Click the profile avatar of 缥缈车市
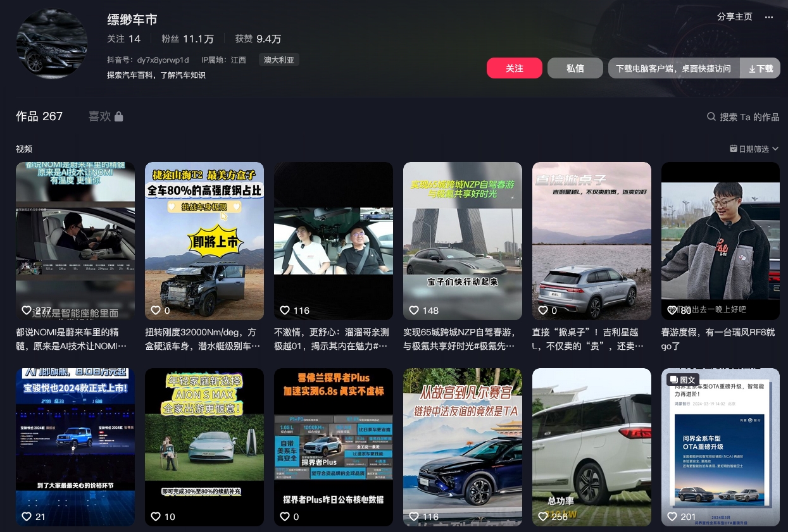 [51, 42]
